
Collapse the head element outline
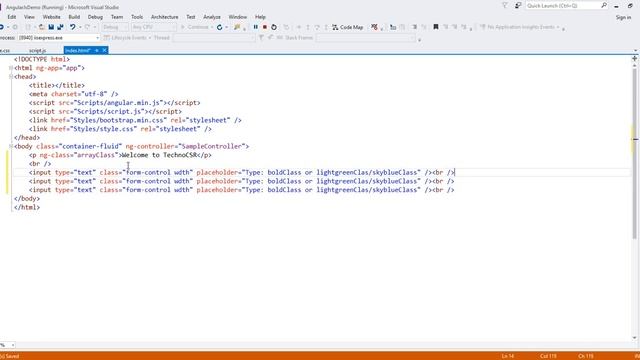(11, 76)
